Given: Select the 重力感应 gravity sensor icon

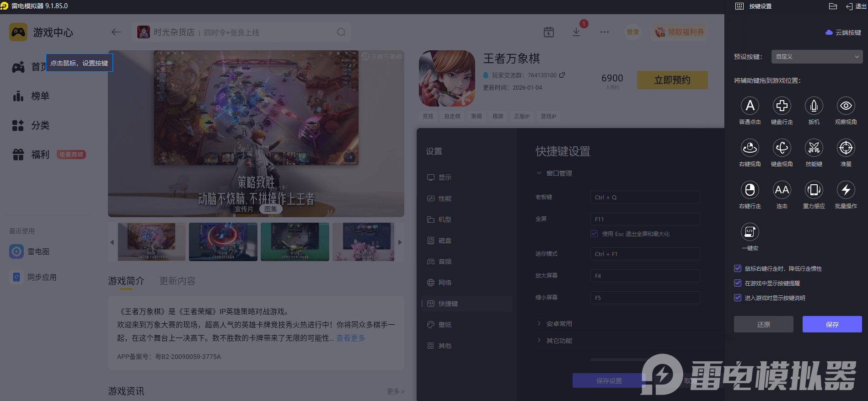Looking at the screenshot, I should (x=814, y=190).
